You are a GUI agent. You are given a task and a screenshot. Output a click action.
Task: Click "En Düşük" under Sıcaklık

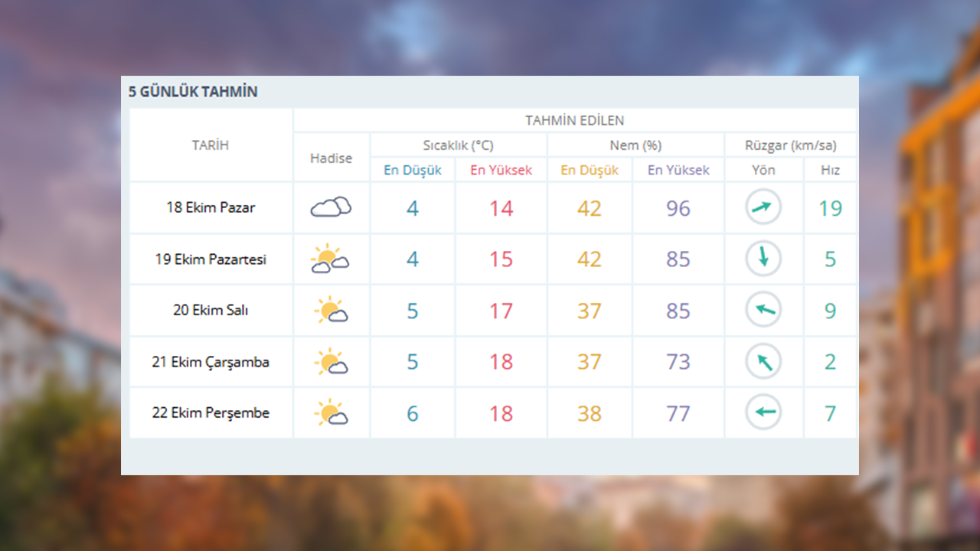[x=413, y=171]
